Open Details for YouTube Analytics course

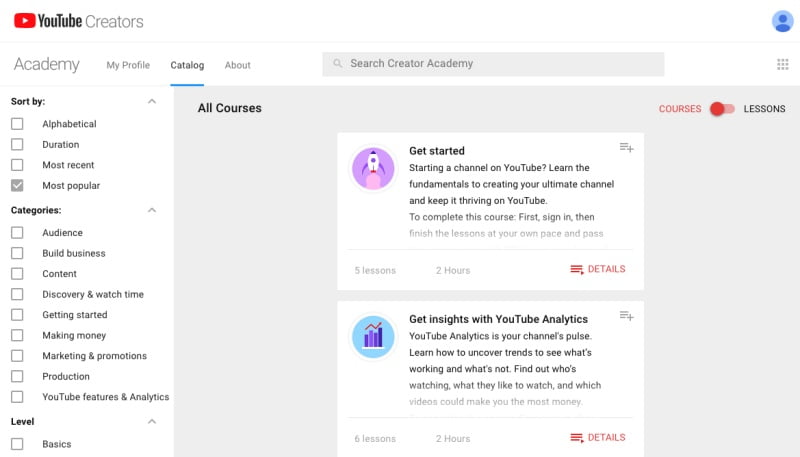[597, 437]
